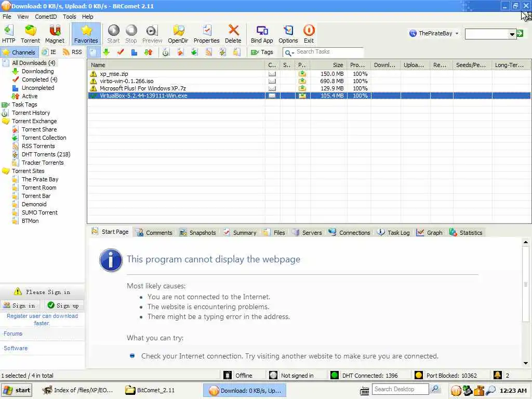The width and height of the screenshot is (532, 399).
Task: Select the Channels button
Action: (x=19, y=52)
